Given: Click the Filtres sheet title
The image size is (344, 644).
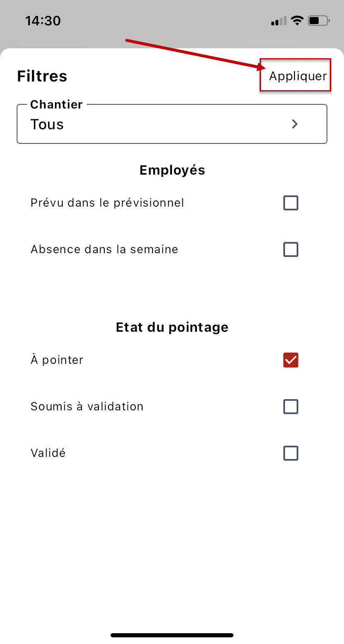Looking at the screenshot, I should 42,76.
